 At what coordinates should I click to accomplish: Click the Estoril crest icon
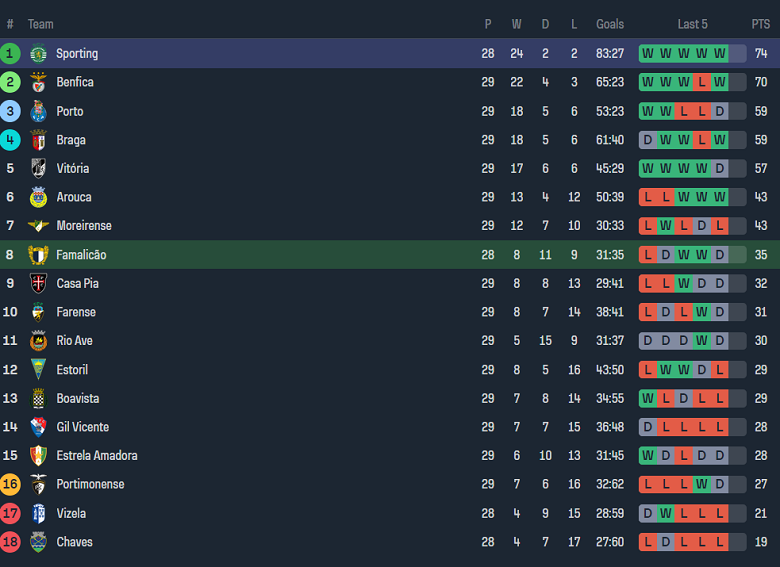pos(38,369)
